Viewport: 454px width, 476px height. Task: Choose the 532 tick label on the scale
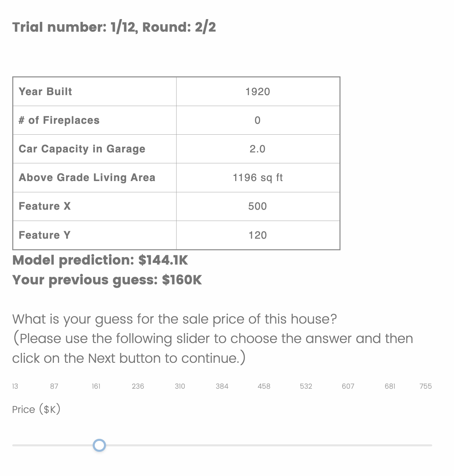coord(306,386)
